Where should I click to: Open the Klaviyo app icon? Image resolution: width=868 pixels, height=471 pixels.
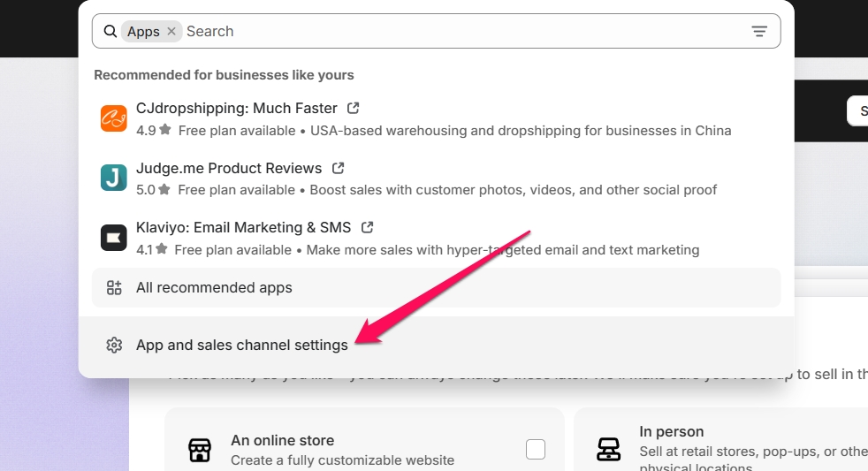coord(113,238)
